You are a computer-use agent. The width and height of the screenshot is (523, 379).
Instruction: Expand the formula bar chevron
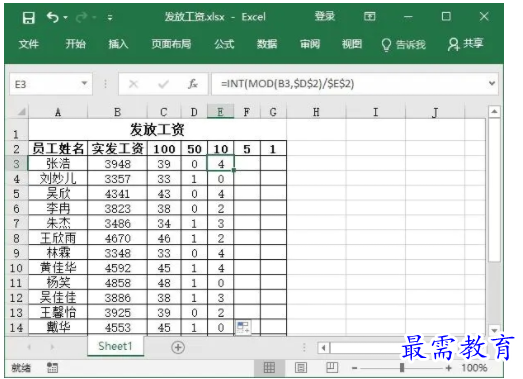(492, 83)
